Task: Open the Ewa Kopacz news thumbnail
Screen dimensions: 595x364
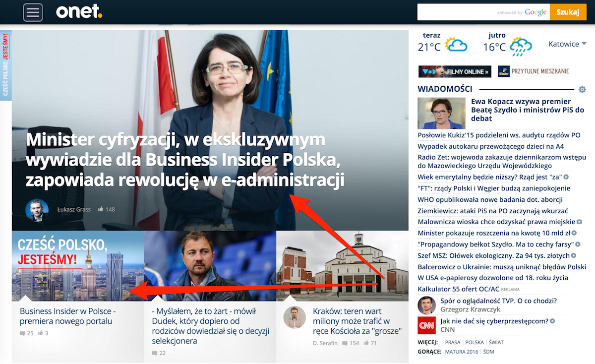Action: coord(441,113)
